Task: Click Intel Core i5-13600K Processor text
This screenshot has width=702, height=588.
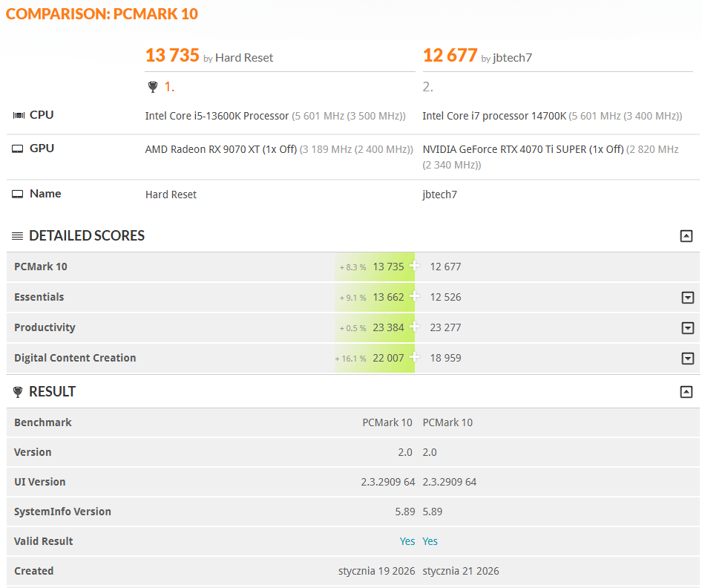Action: point(217,116)
